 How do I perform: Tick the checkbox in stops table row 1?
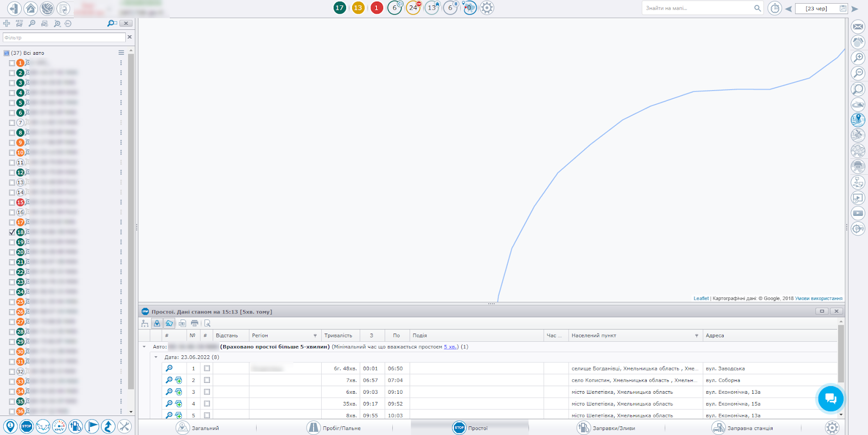(207, 368)
